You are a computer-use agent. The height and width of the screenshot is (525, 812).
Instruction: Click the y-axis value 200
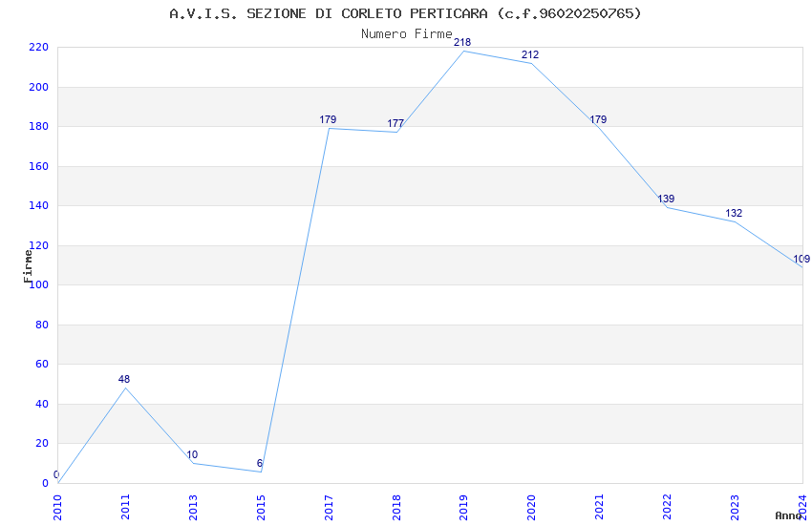39,88
